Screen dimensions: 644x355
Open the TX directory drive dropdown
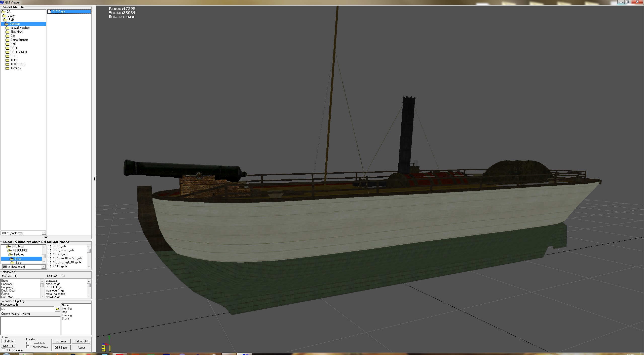43,267
